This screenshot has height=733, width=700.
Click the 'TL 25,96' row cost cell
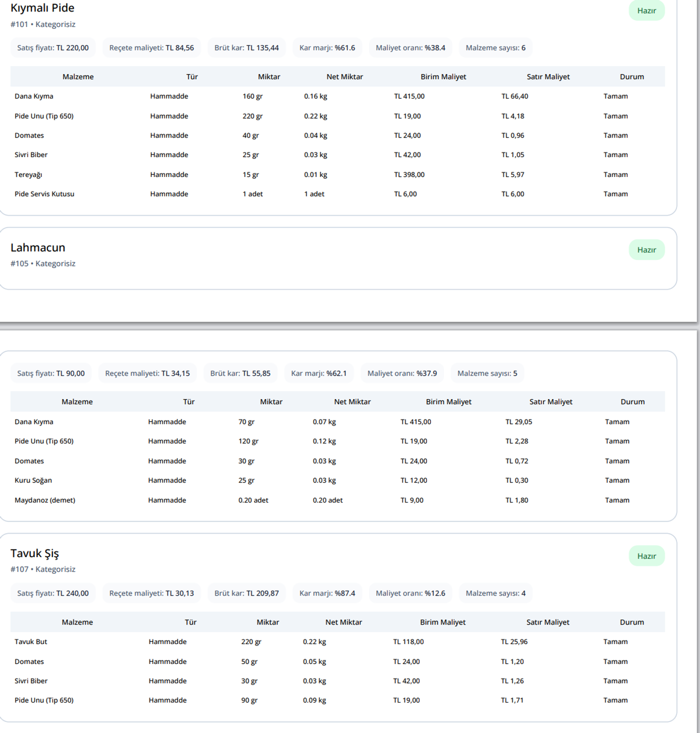(x=514, y=642)
